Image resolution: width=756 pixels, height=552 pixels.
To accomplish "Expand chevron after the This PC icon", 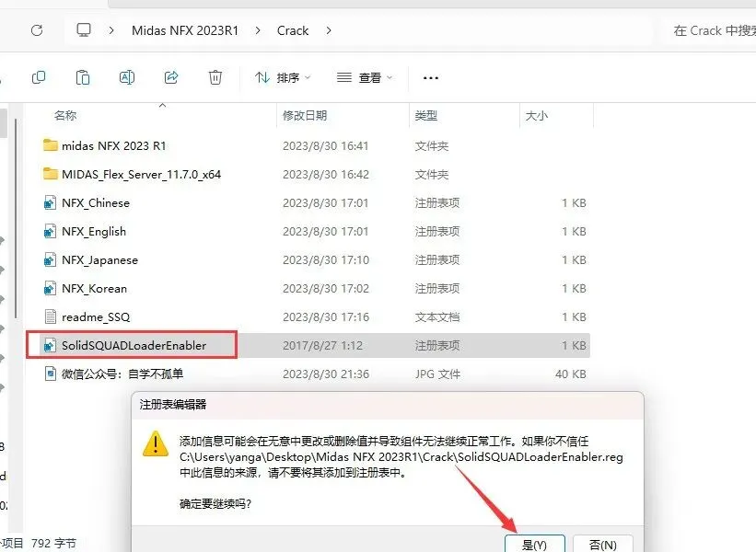I will coord(111,30).
